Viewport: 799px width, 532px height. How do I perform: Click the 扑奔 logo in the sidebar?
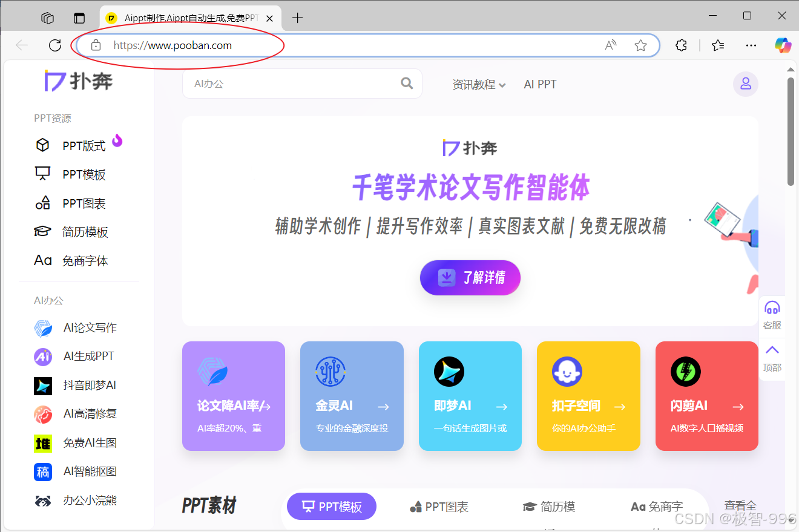[79, 80]
